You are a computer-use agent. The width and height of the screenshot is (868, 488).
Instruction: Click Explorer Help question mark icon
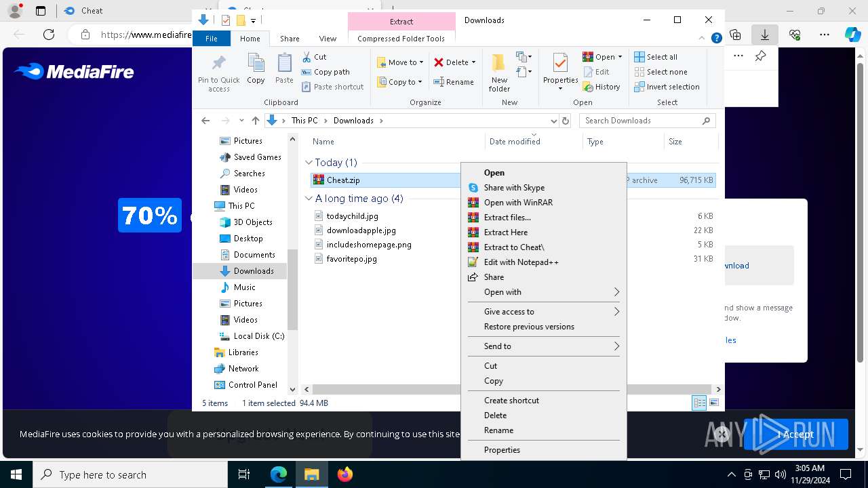pyautogui.click(x=716, y=39)
